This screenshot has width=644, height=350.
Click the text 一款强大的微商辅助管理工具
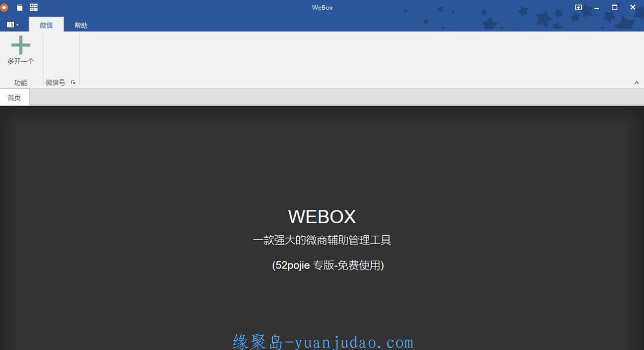click(x=322, y=240)
